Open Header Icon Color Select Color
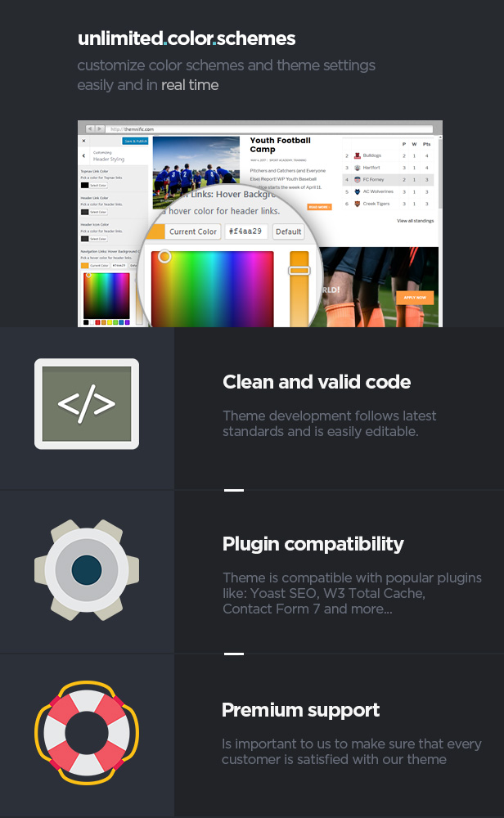Viewport: 504px width, 818px height. (x=98, y=239)
